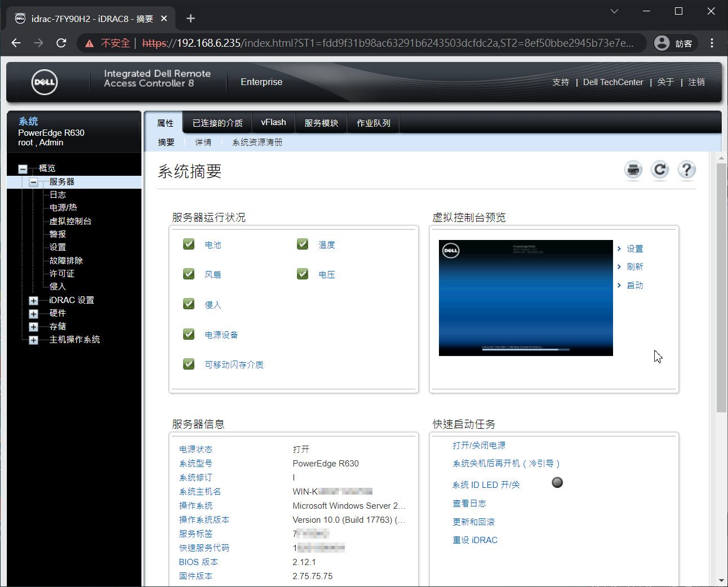Click the 电池 health link
This screenshot has width=728, height=587.
213,245
